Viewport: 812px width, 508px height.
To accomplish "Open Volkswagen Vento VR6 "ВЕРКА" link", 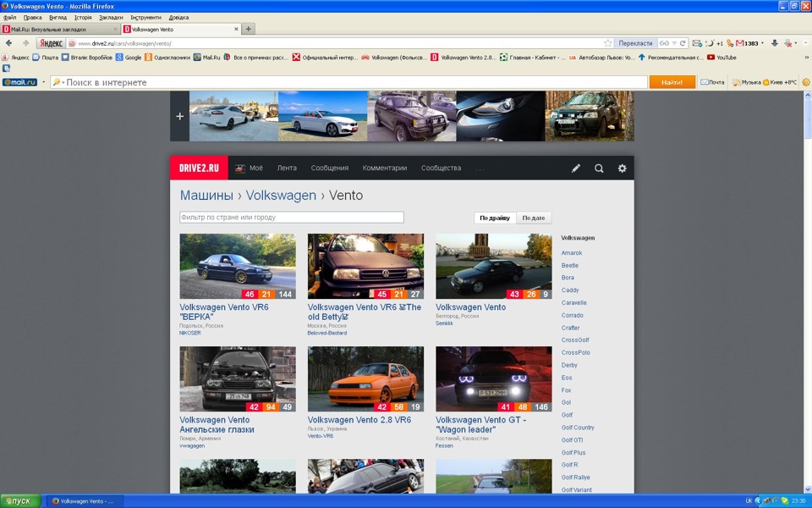I will [224, 312].
